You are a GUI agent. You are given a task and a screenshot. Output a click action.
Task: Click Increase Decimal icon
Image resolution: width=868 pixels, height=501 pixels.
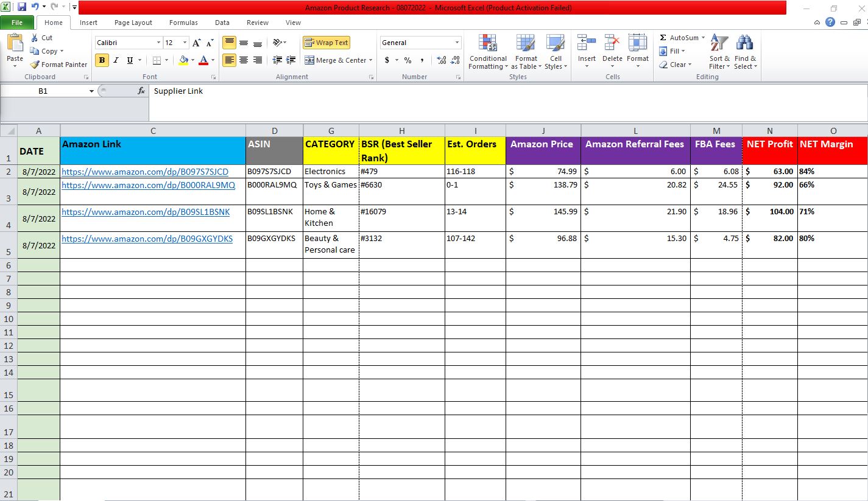click(441, 60)
